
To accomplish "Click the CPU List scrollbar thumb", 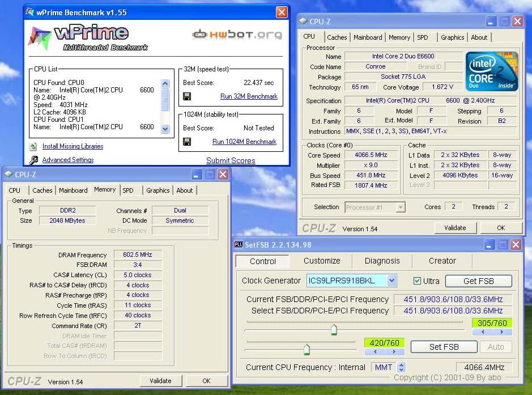I will coord(165,99).
